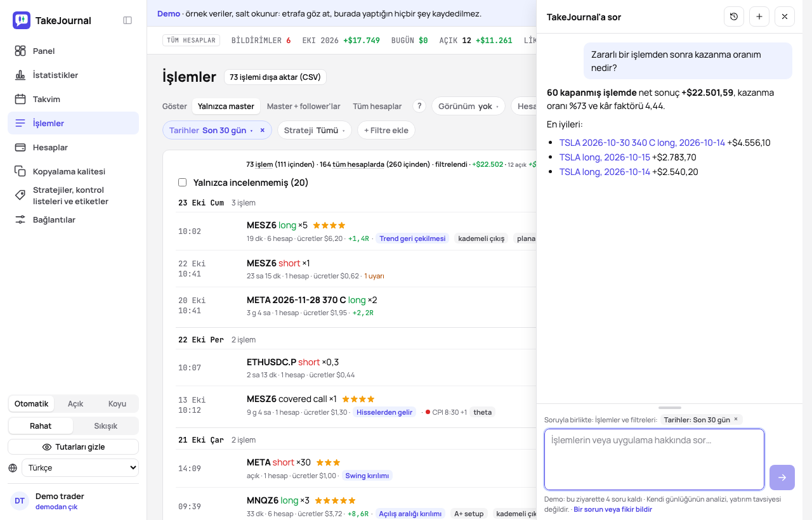Close the TakeJournal'a sor panel

[785, 16]
